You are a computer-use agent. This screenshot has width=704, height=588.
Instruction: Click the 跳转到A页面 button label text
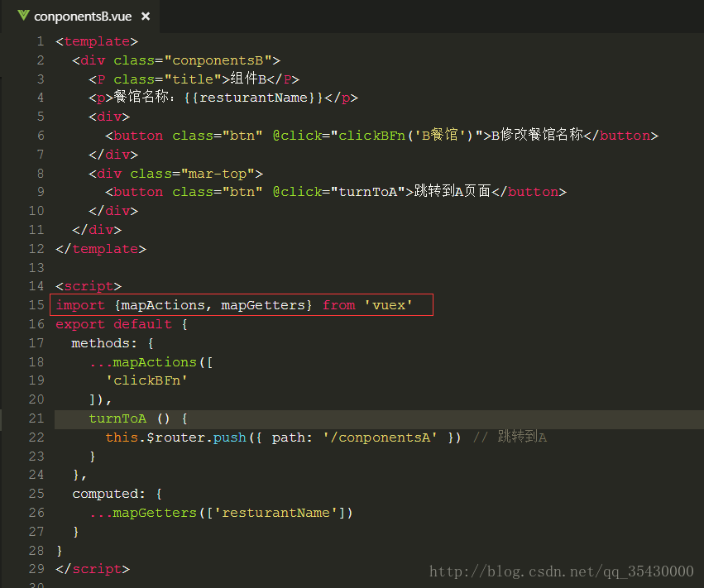point(453,192)
